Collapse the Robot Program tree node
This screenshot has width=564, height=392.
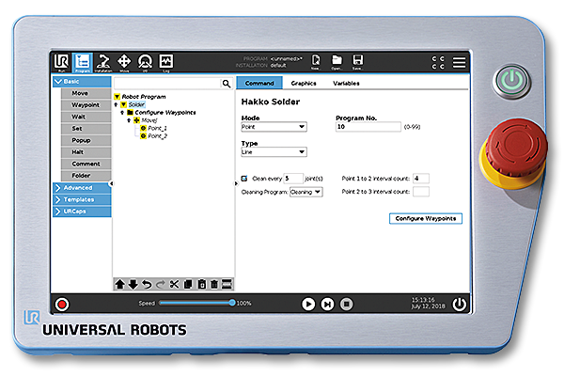click(x=117, y=97)
